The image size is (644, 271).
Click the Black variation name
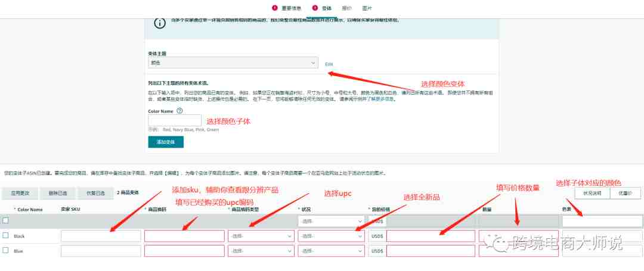19,236
